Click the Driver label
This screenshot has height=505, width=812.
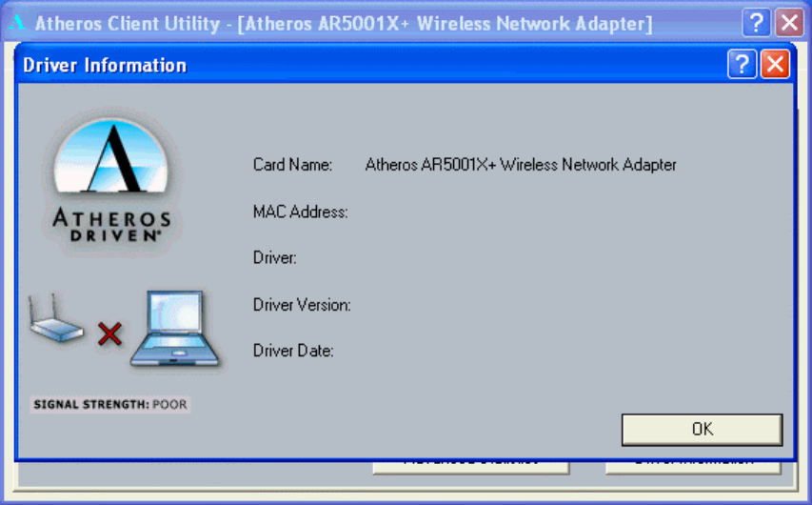(275, 257)
